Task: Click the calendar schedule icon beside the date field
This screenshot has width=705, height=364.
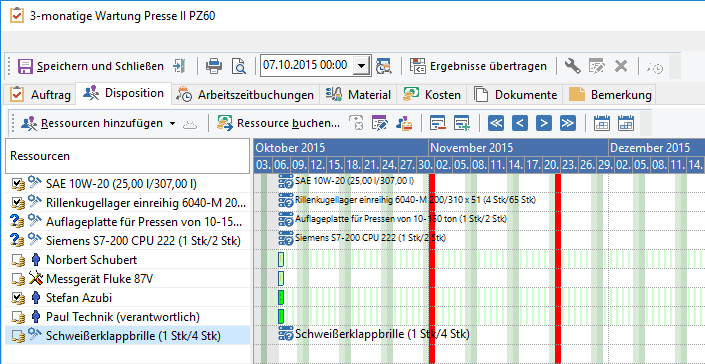Action: (x=384, y=66)
